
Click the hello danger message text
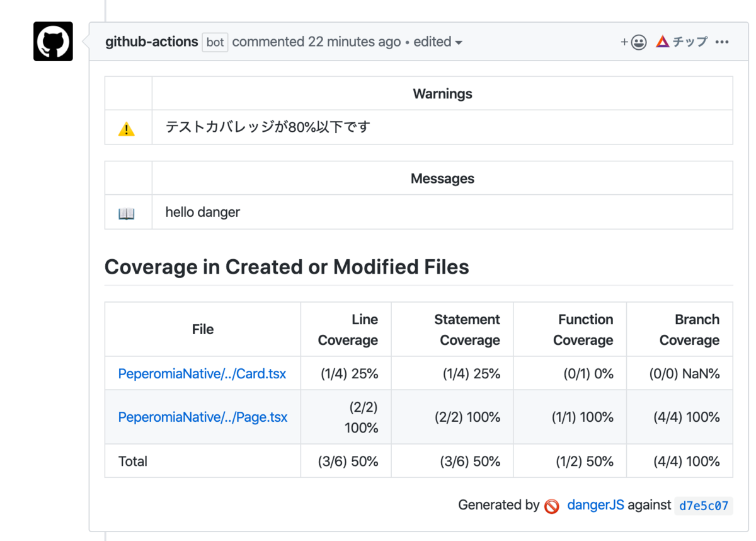[x=203, y=212]
